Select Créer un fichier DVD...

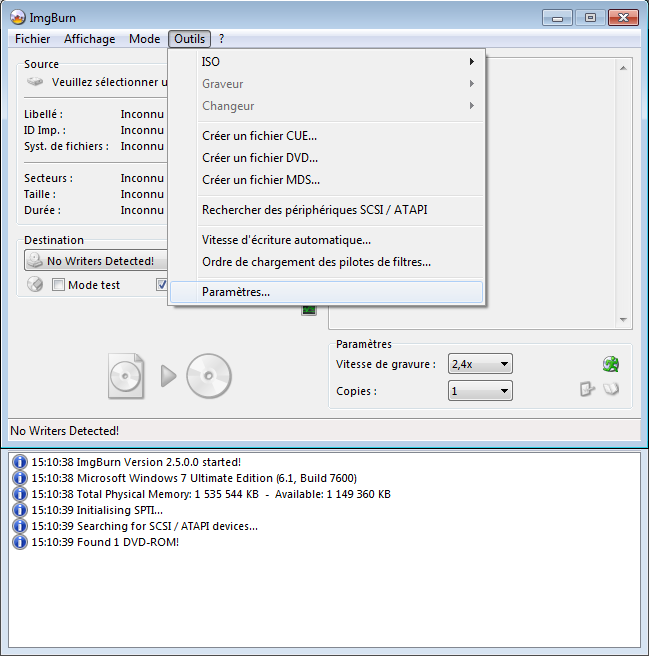[326, 158]
